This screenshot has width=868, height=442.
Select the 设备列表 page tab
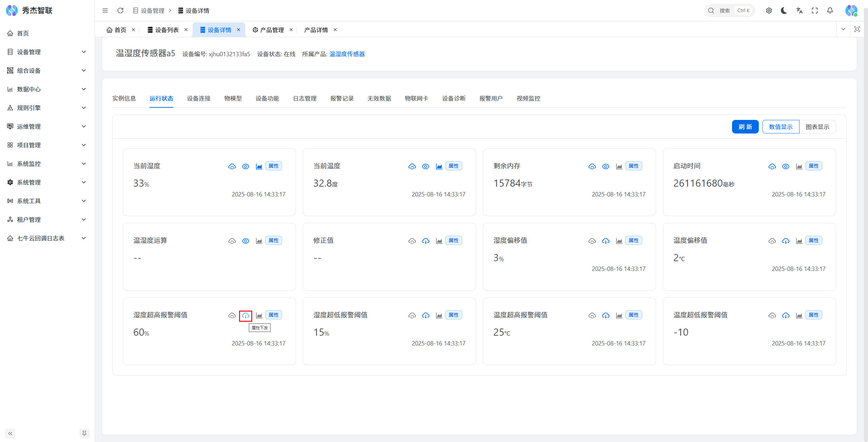pos(166,30)
